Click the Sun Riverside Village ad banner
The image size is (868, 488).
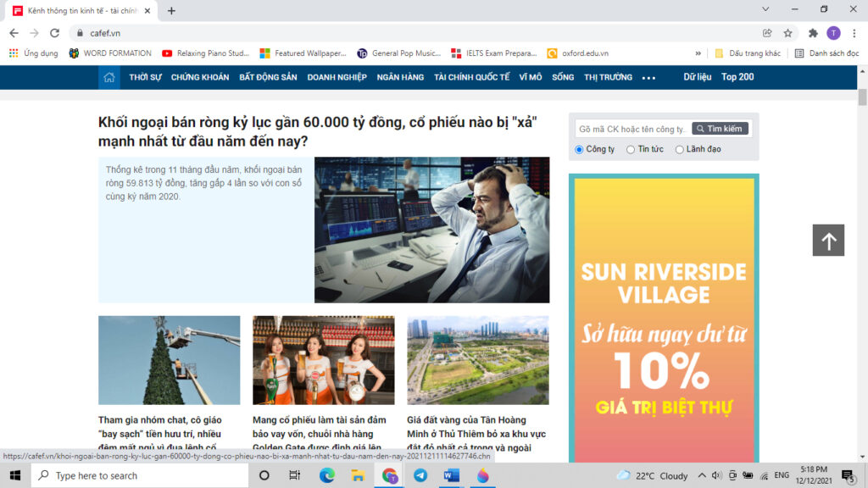[x=664, y=319]
